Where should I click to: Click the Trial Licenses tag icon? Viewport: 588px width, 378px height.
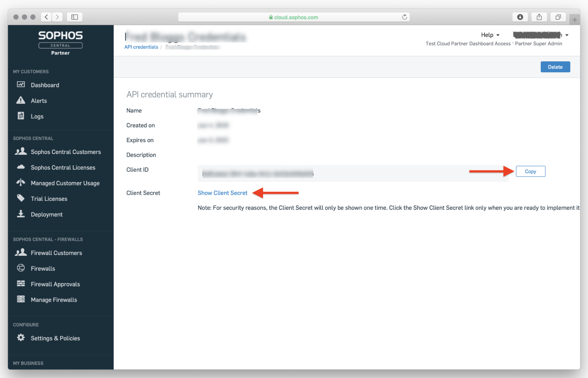21,198
